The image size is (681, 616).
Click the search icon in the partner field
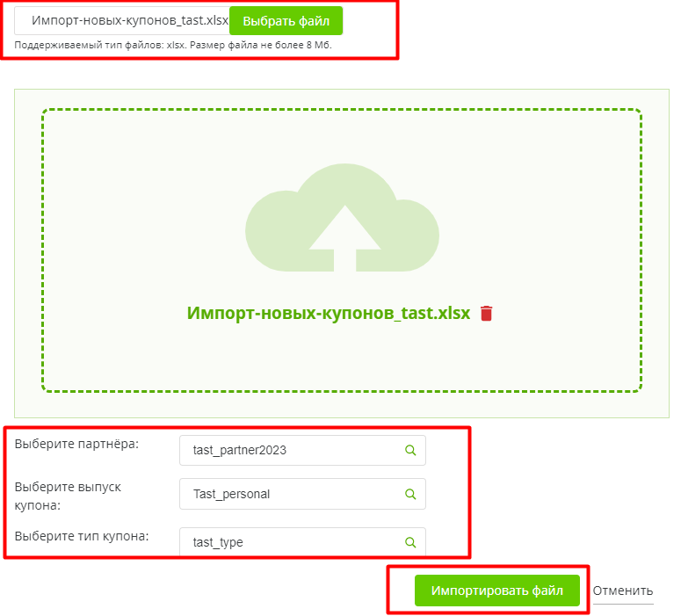409,450
